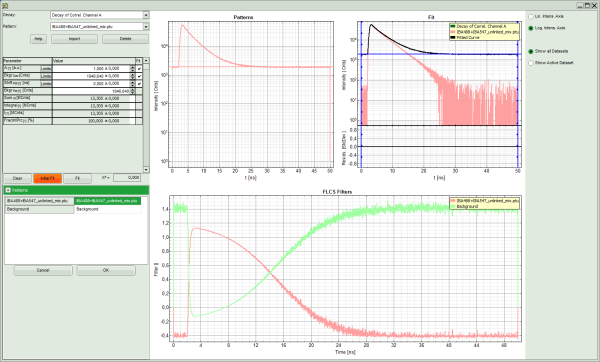Screen dimensions: 600x362
Task: Select Show Active Dataset radio button
Action: (x=531, y=63)
